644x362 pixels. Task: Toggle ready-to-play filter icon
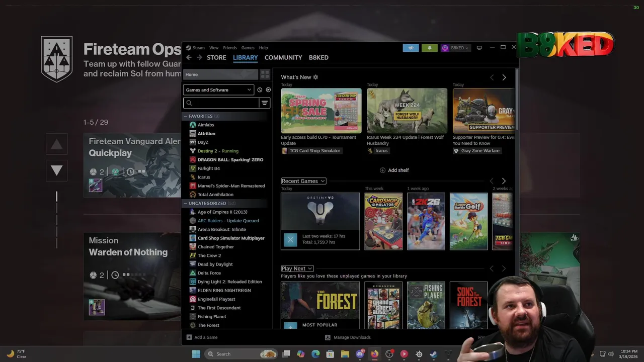point(268,90)
